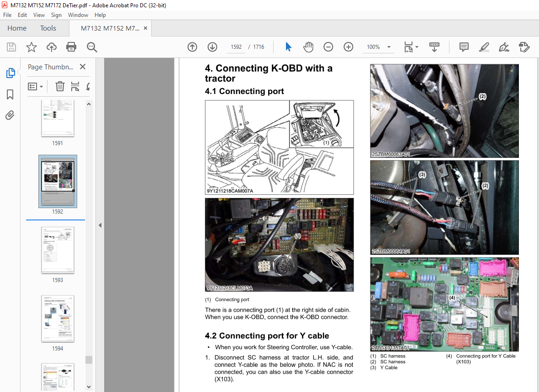This screenshot has width=539, height=392.
Task: Select the Highlight text tool
Action: click(x=484, y=47)
